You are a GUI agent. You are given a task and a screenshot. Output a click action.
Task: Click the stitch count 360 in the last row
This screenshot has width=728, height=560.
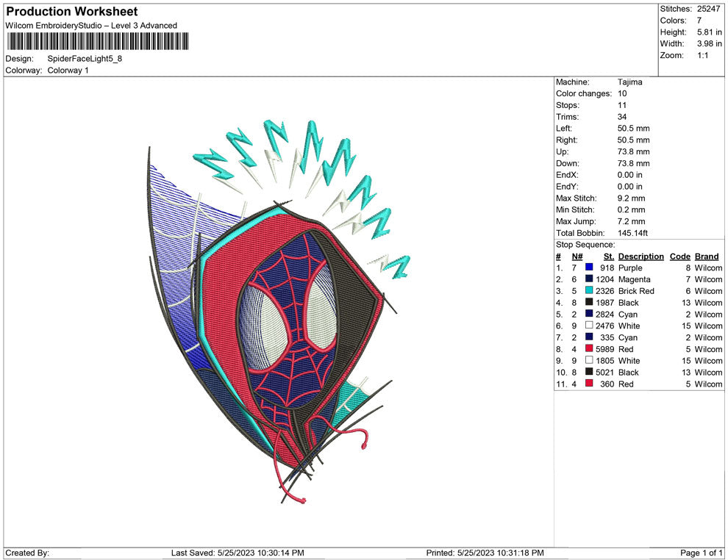[607, 384]
